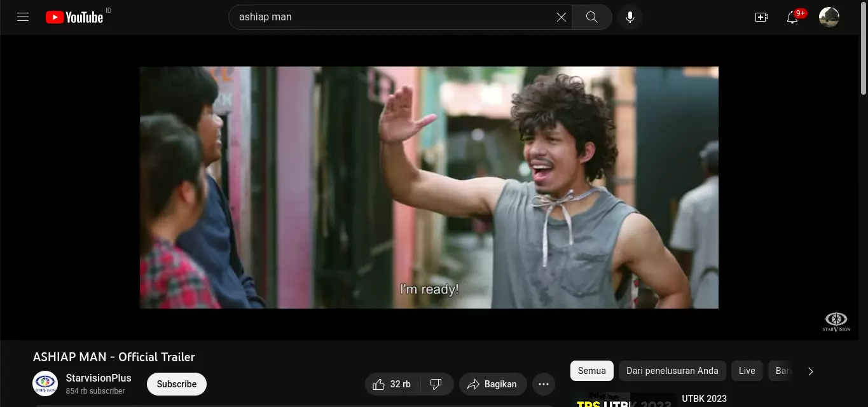
Task: Subscribe to StarvisionPlus
Action: (x=177, y=384)
